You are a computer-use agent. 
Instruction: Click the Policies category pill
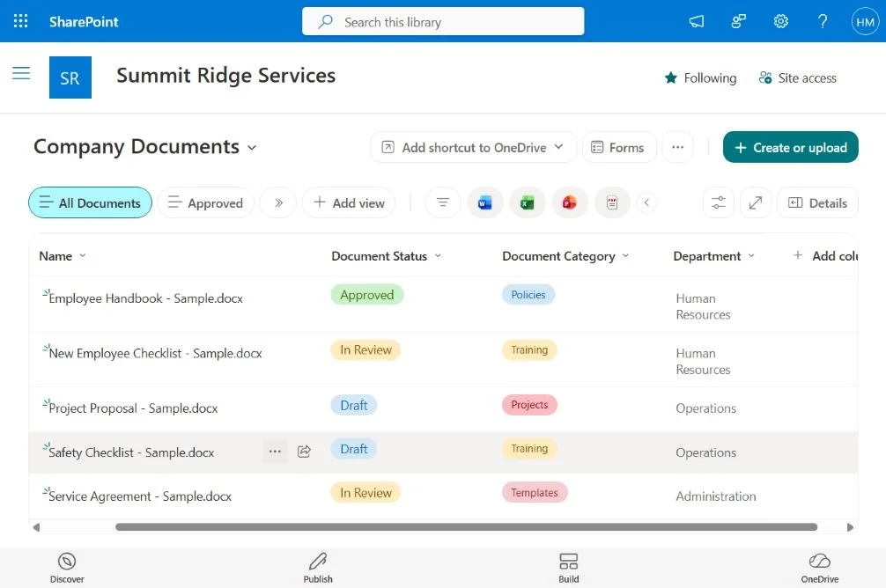point(528,294)
